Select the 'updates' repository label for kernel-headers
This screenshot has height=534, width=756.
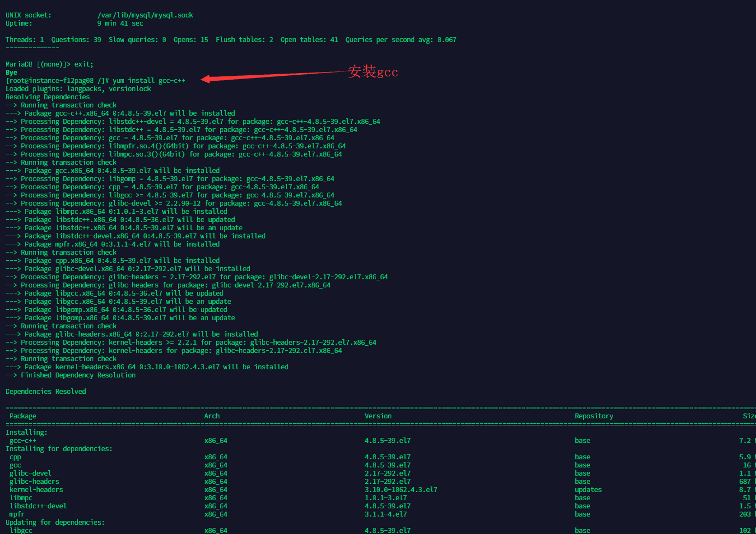click(x=588, y=489)
